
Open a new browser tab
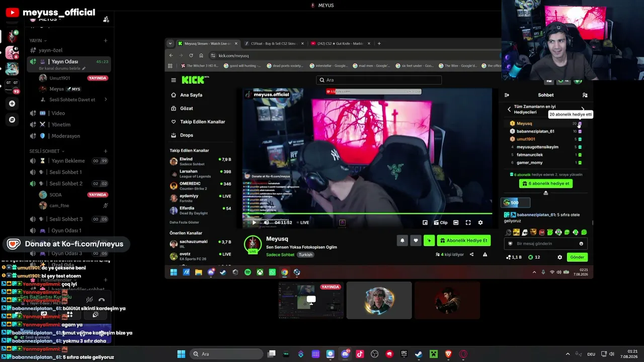click(x=379, y=44)
